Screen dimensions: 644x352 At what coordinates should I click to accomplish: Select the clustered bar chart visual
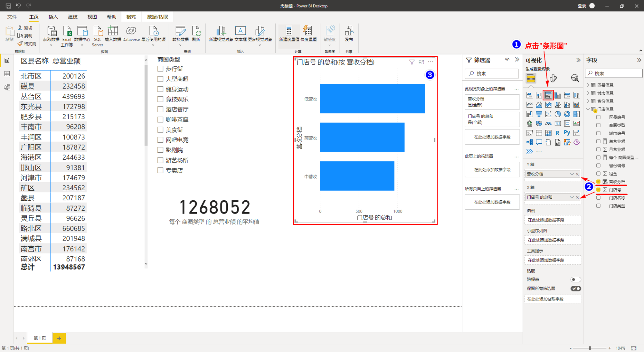click(x=548, y=95)
